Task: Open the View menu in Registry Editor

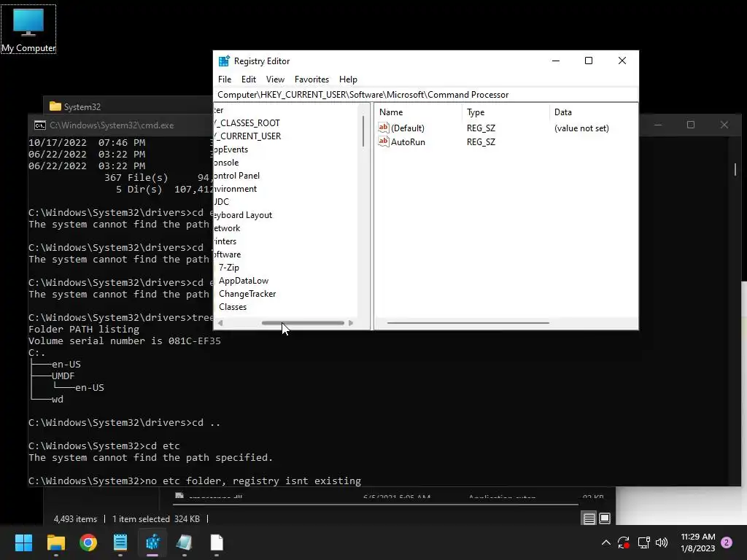Action: (x=275, y=79)
